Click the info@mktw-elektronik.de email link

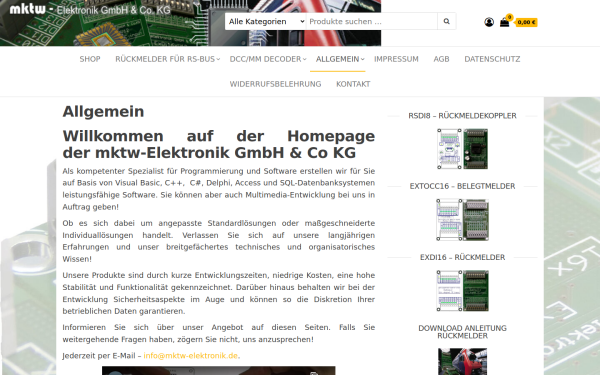[191, 355]
